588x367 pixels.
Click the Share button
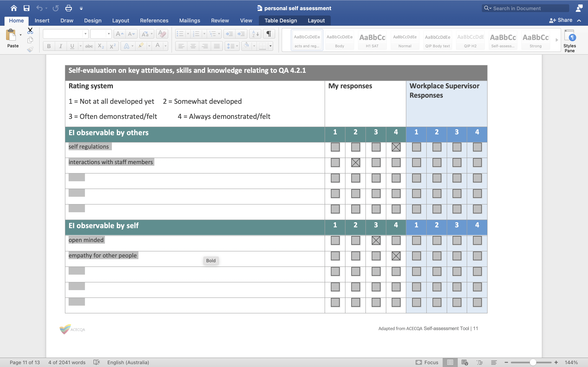pyautogui.click(x=564, y=20)
